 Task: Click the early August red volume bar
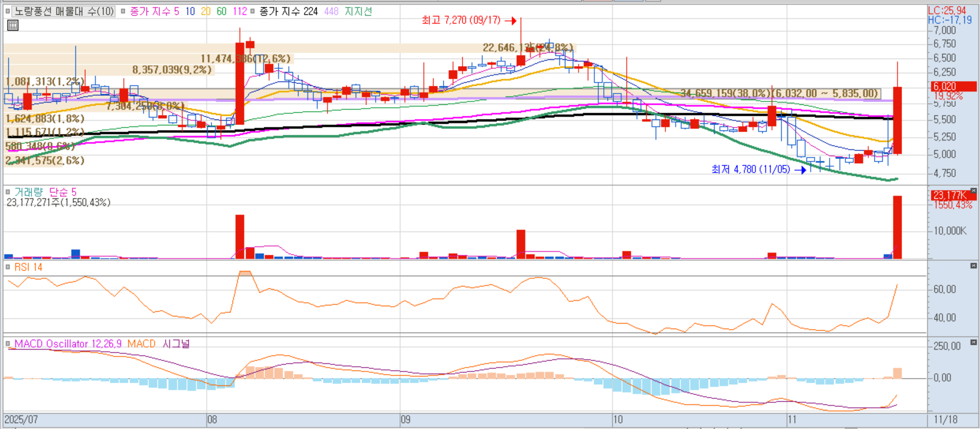point(239,236)
